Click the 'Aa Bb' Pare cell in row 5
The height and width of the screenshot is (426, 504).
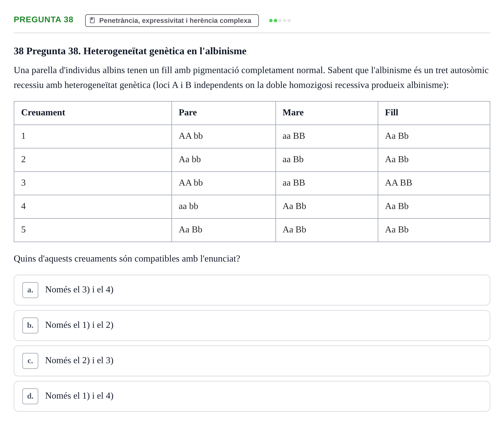tap(224, 230)
